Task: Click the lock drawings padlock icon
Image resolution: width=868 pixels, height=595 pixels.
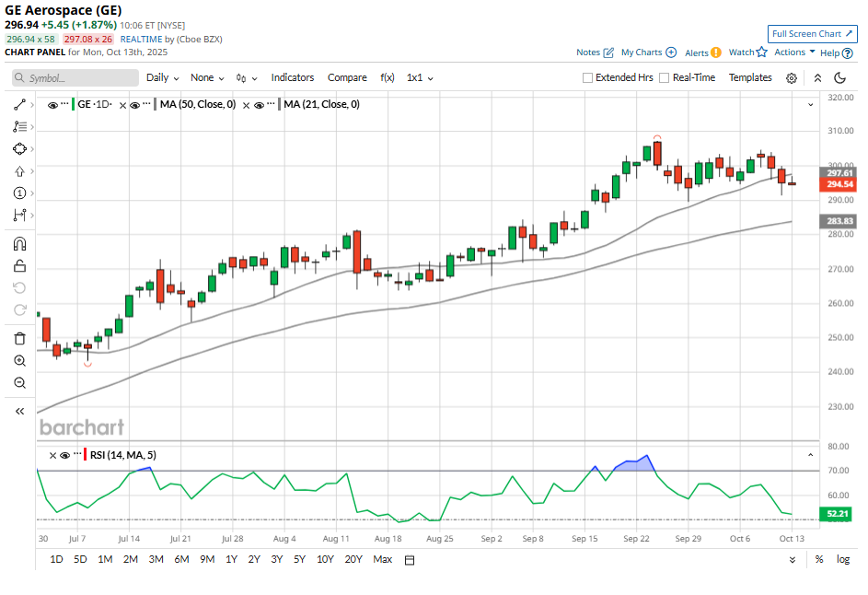Action: 19,266
